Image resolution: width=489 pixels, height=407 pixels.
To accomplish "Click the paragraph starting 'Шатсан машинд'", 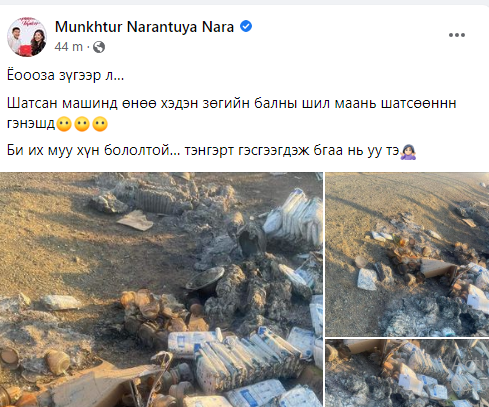I will tap(231, 113).
